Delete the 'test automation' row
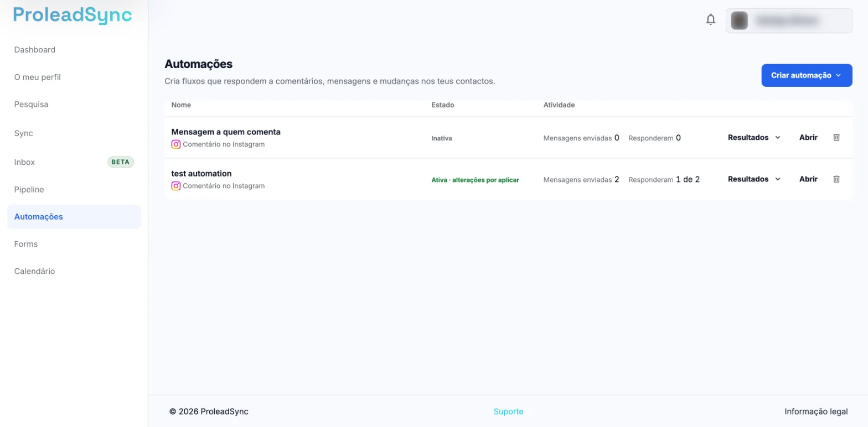 click(x=836, y=179)
